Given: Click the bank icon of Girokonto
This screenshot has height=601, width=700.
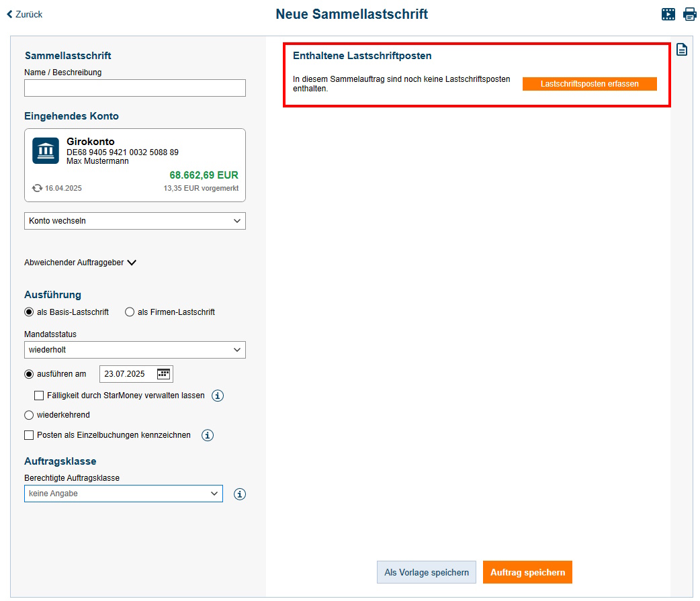Looking at the screenshot, I should 46,150.
